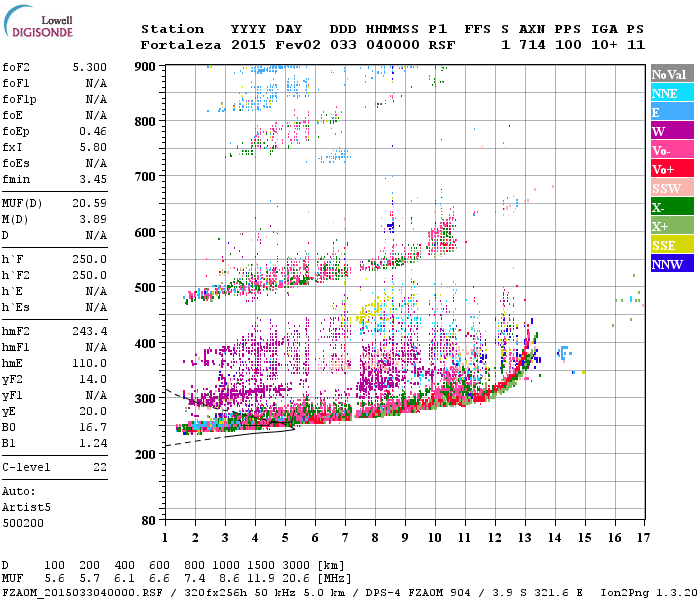
Task: Click the M(D) value 3.89
Action: (x=93, y=219)
